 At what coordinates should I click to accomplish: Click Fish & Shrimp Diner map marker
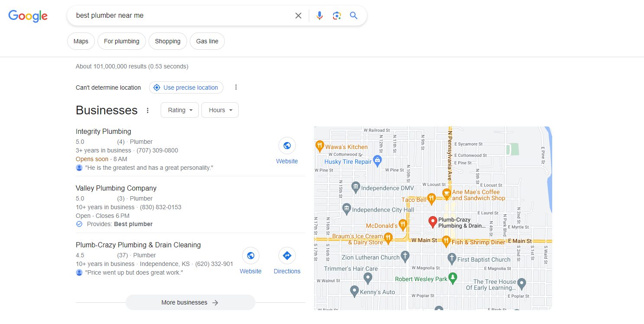446,241
